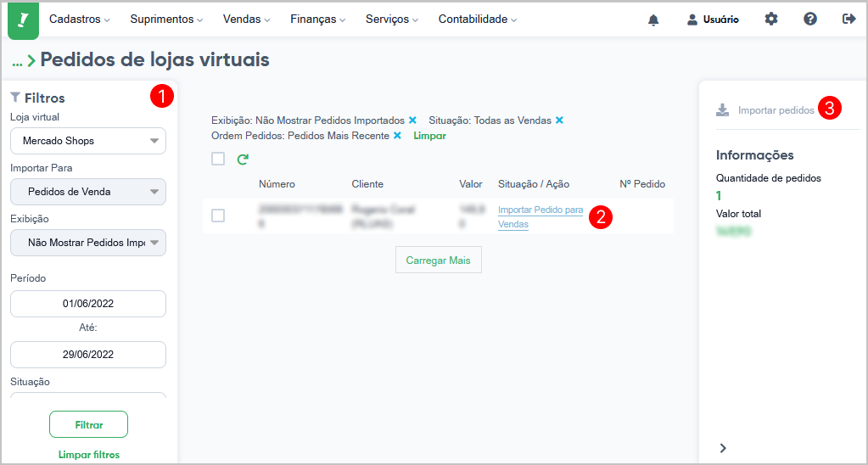Screen dimensions: 868x465
Task: Click the help question mark icon
Action: (x=810, y=20)
